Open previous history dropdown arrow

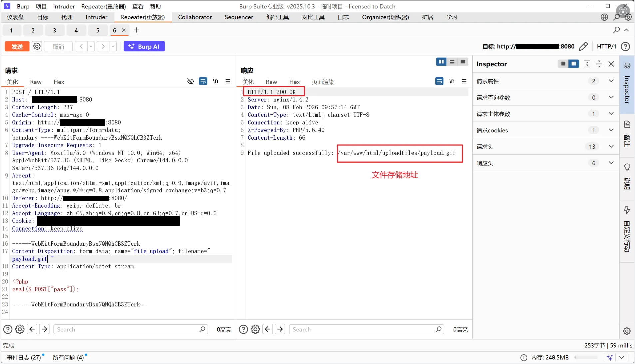[91, 46]
